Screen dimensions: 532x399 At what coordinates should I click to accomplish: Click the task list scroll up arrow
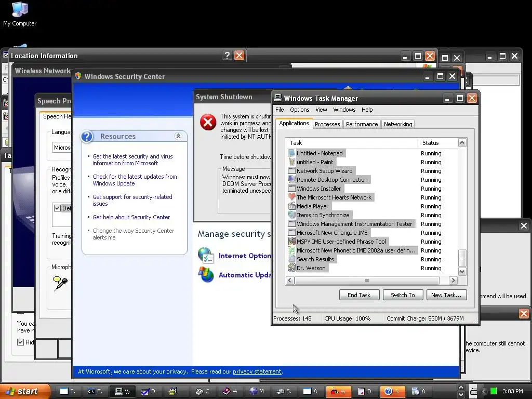[x=462, y=142]
